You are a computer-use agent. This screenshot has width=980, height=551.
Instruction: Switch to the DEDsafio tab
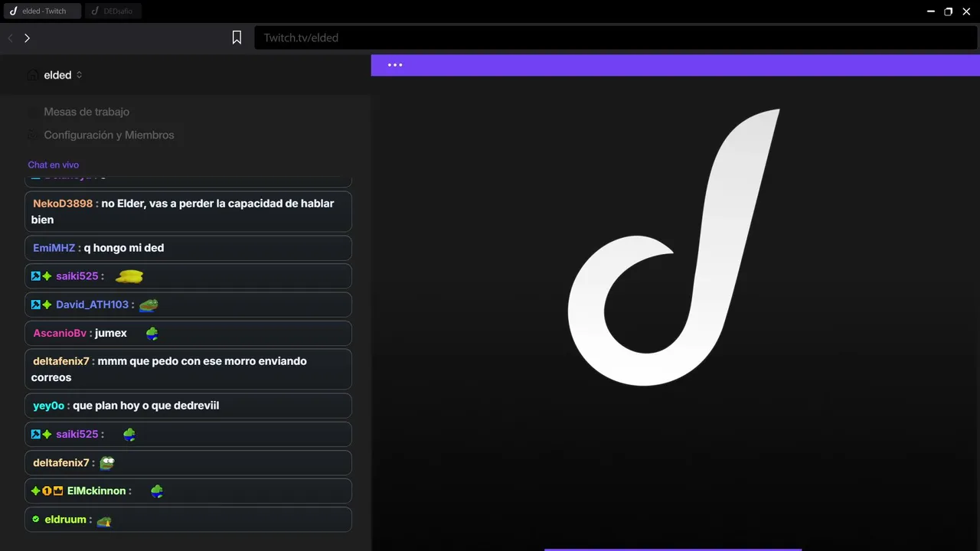pyautogui.click(x=113, y=11)
